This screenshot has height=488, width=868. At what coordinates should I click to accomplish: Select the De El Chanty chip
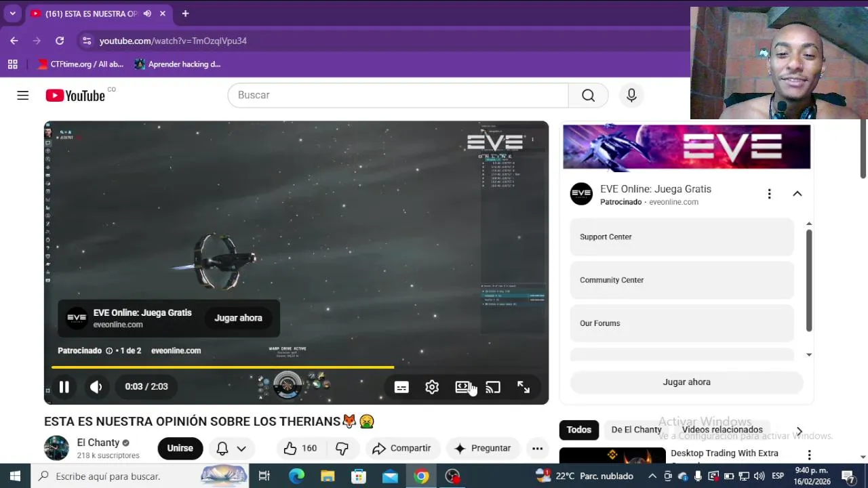(x=636, y=430)
